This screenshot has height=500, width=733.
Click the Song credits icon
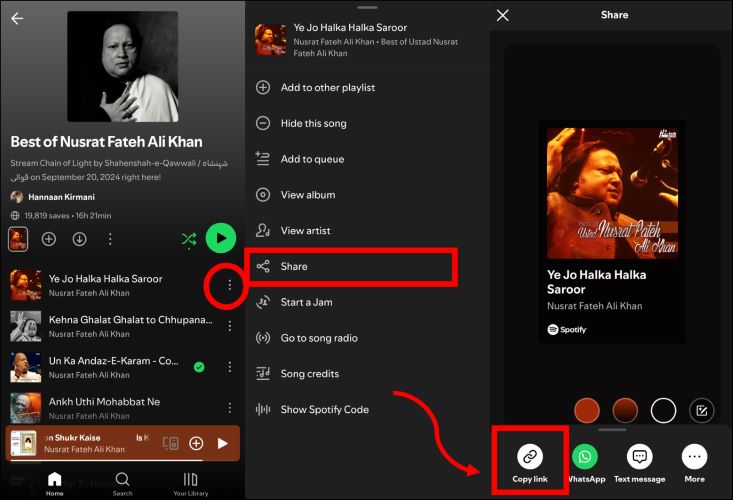pyautogui.click(x=263, y=374)
